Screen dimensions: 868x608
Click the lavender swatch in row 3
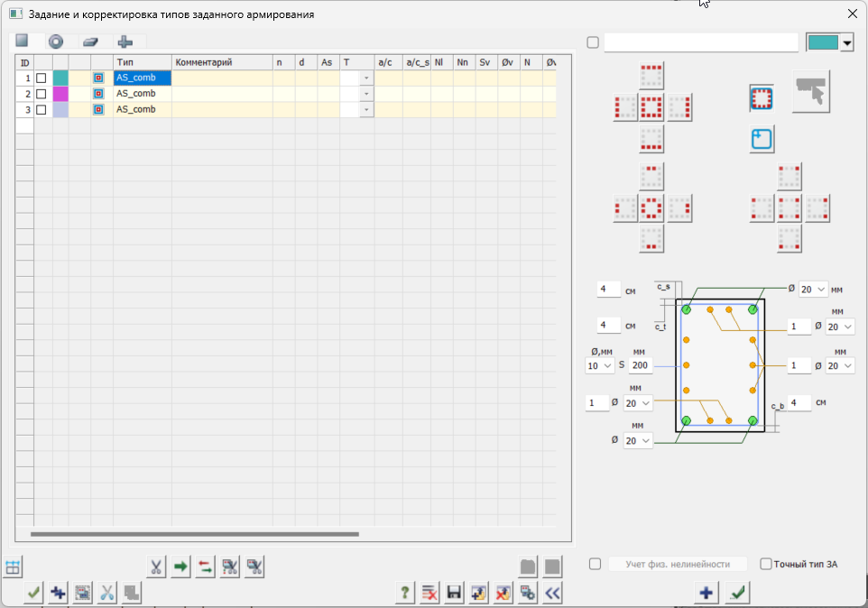60,109
